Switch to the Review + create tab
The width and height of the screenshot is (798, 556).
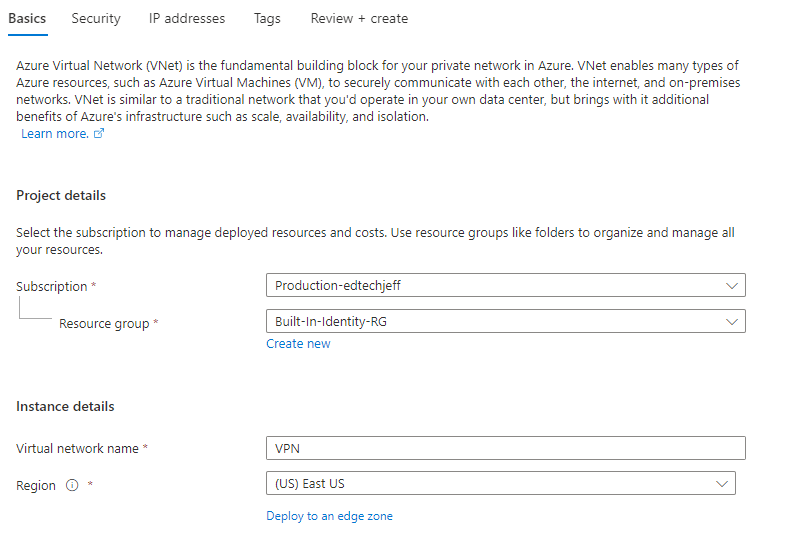(x=359, y=18)
